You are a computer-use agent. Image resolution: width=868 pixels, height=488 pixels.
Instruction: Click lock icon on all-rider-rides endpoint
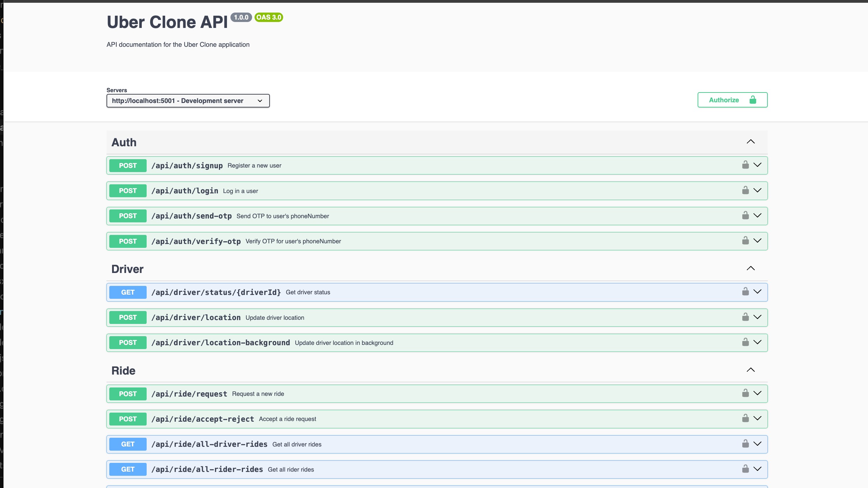pos(745,469)
